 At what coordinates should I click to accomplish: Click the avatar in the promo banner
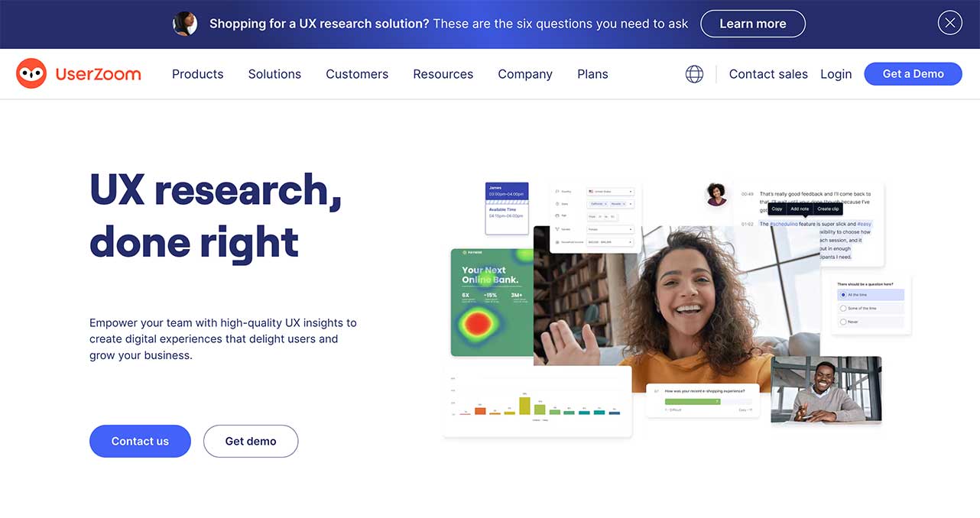[x=185, y=24]
